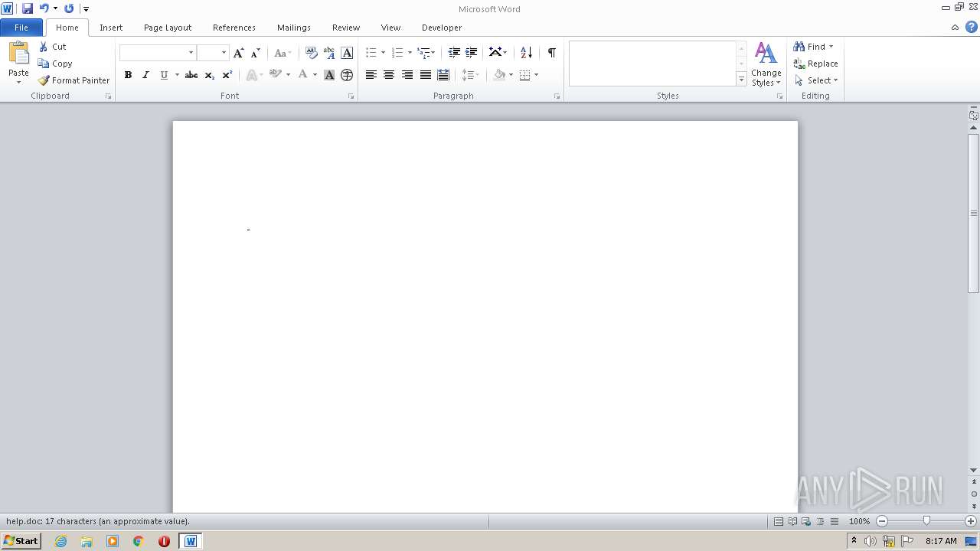
Task: Toggle Center alignment
Action: (x=389, y=75)
